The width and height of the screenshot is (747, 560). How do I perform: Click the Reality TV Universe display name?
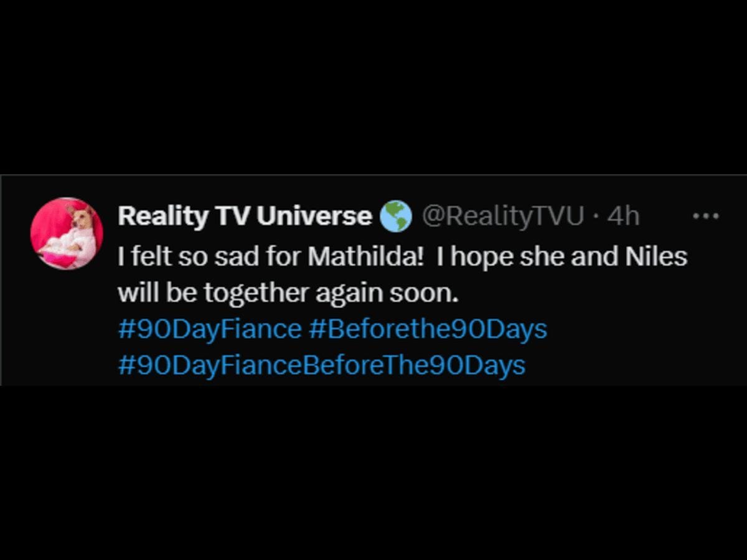click(x=243, y=215)
